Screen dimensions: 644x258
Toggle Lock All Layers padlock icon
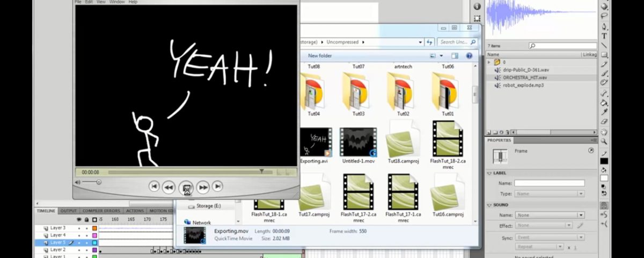tap(86, 219)
